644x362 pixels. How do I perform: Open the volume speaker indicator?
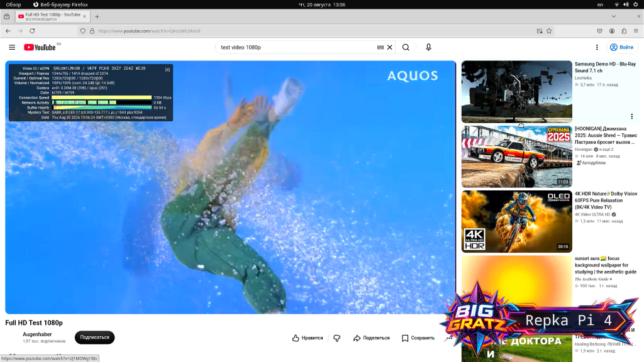(x=626, y=4)
